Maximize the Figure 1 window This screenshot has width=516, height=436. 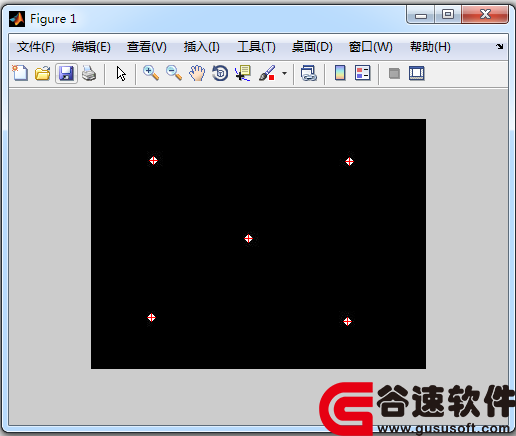pyautogui.click(x=448, y=15)
